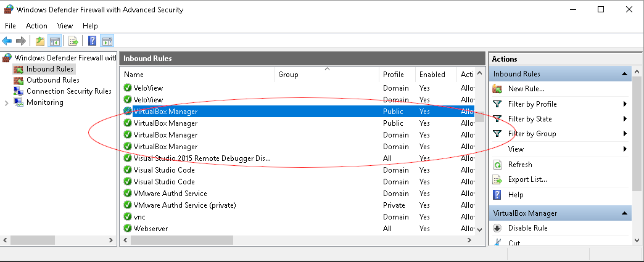Click rules list vertical scroll up arrow

coord(479,75)
